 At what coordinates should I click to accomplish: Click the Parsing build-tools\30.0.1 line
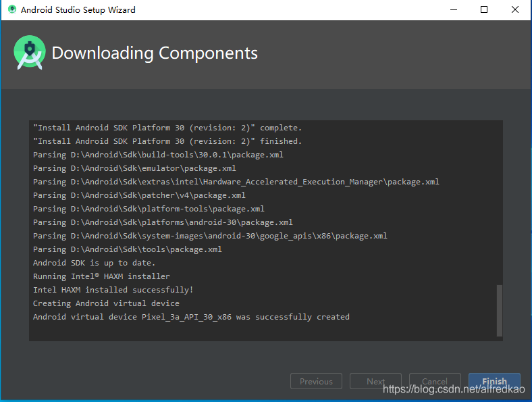pyautogui.click(x=158, y=155)
